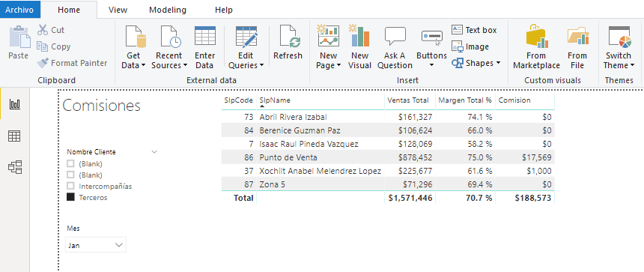Check the first (Blank) checkbox
The width and height of the screenshot is (644, 272).
tap(70, 163)
